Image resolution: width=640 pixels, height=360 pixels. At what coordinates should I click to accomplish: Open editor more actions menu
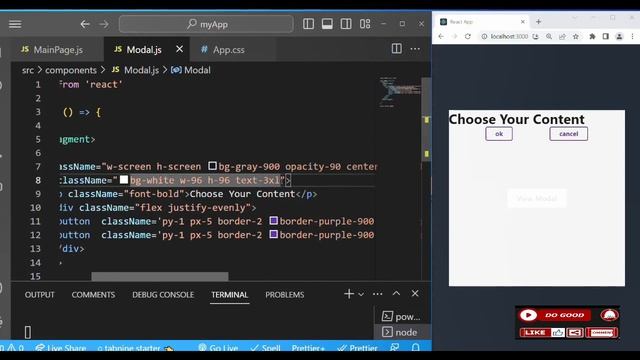[415, 49]
